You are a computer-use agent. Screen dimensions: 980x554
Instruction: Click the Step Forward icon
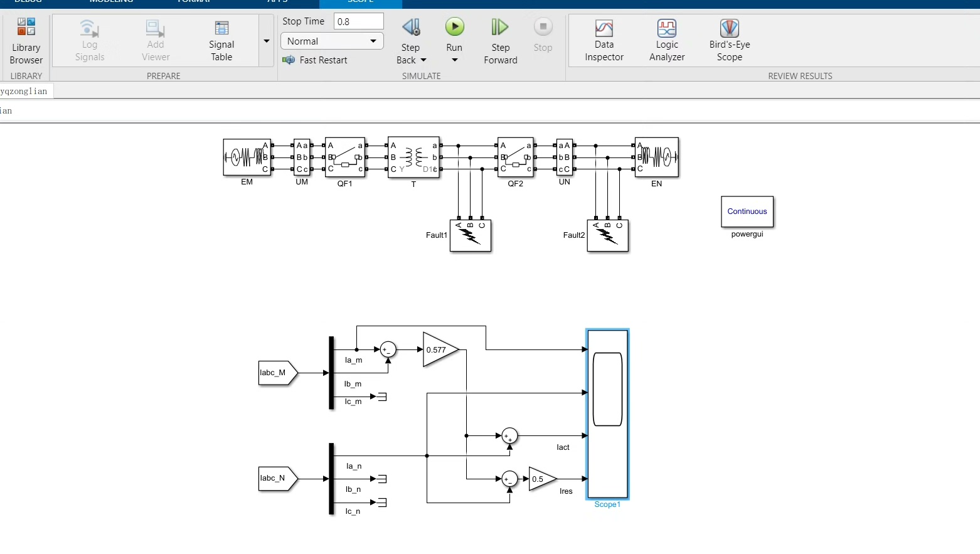click(499, 28)
